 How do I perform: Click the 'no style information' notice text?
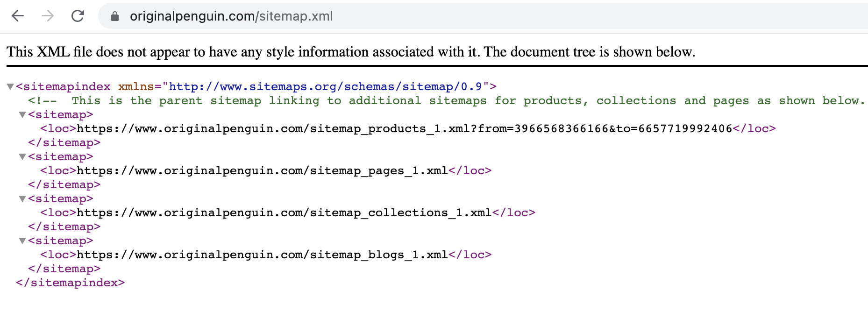pos(350,51)
